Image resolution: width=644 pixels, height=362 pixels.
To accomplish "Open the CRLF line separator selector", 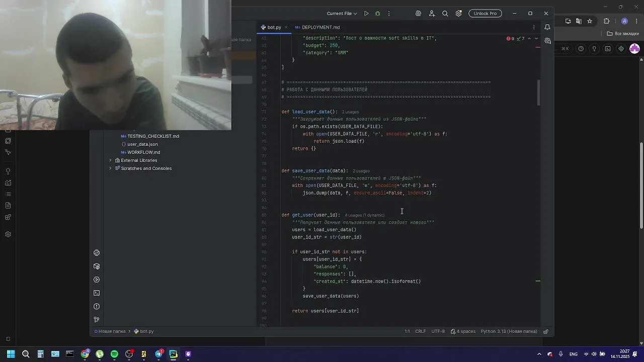I will (x=421, y=331).
